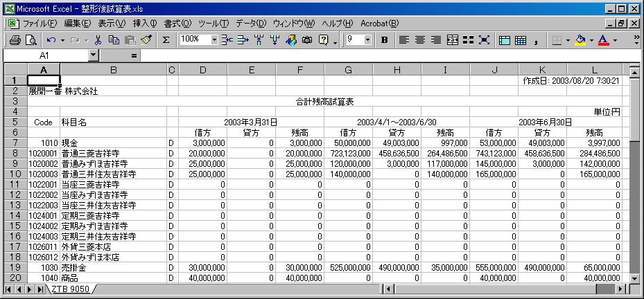Screen dimensions: 644x299
Task: Select cell B2 containing 展開一番 株式会社
Action: coord(114,91)
